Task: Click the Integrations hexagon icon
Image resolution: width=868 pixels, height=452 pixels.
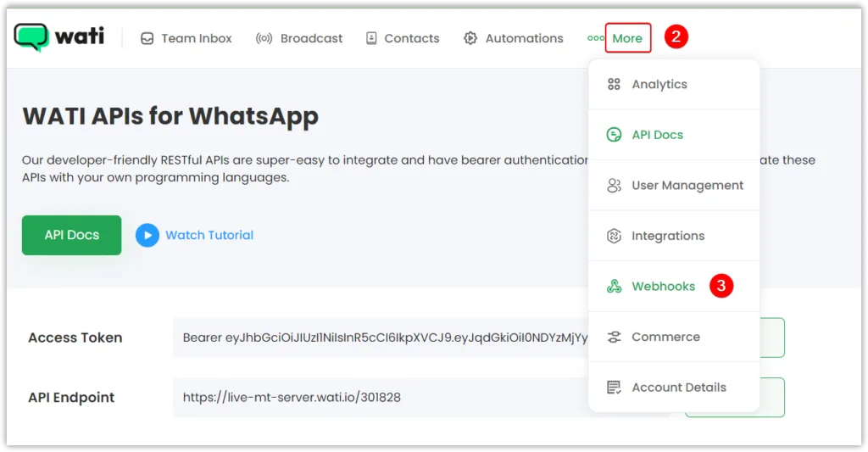Action: point(614,236)
